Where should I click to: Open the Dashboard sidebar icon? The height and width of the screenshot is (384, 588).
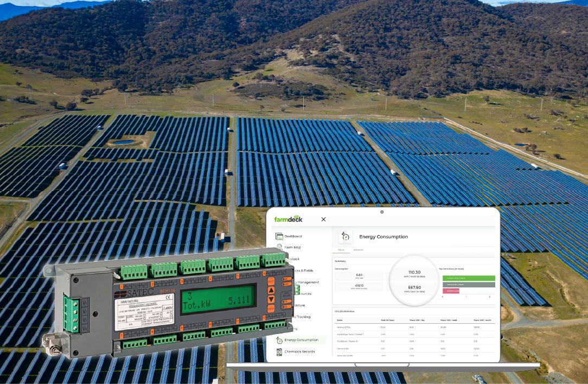[x=279, y=236]
